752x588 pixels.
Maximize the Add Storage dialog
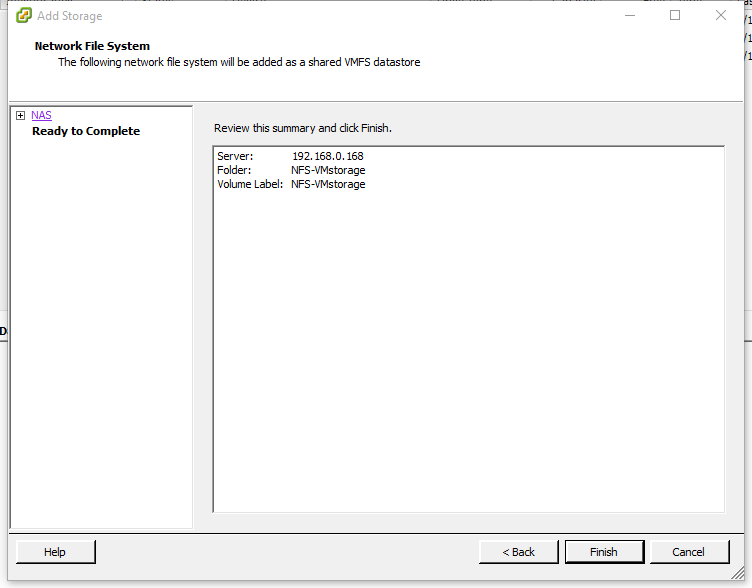(x=675, y=15)
